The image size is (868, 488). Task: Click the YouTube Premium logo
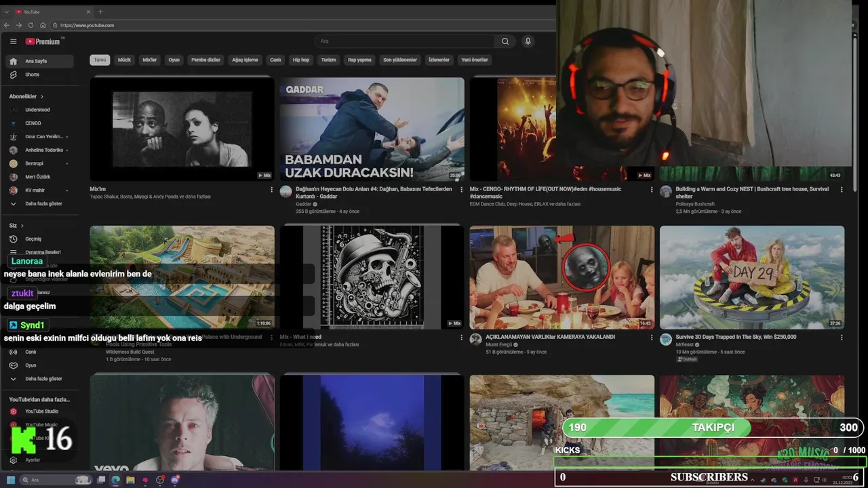click(43, 41)
